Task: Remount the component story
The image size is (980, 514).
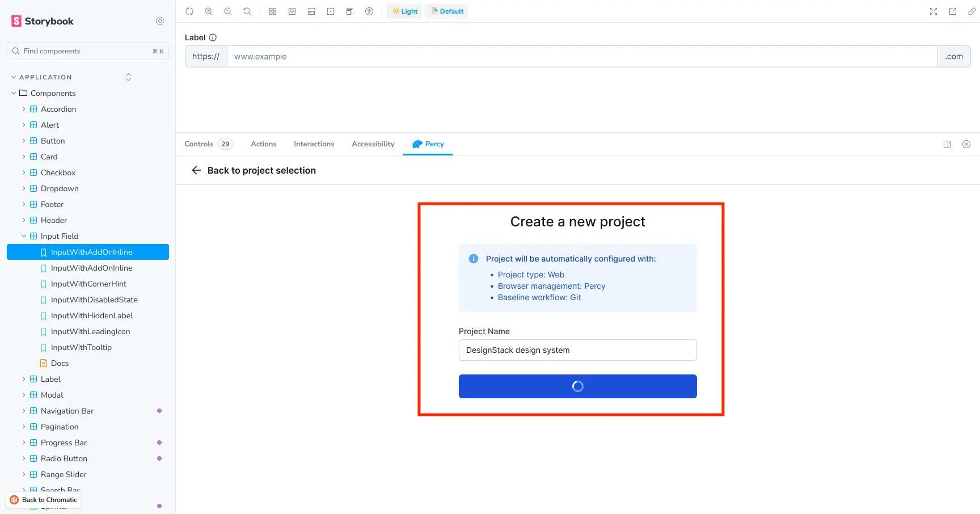Action: click(189, 11)
